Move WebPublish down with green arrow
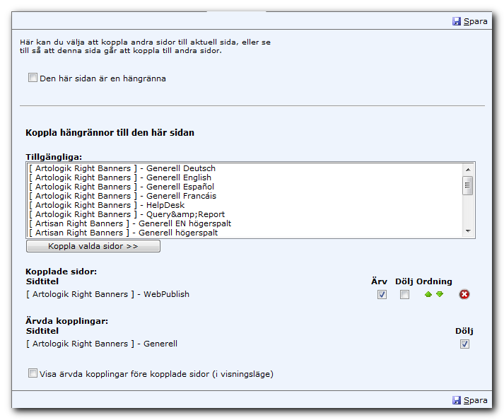 pyautogui.click(x=440, y=294)
